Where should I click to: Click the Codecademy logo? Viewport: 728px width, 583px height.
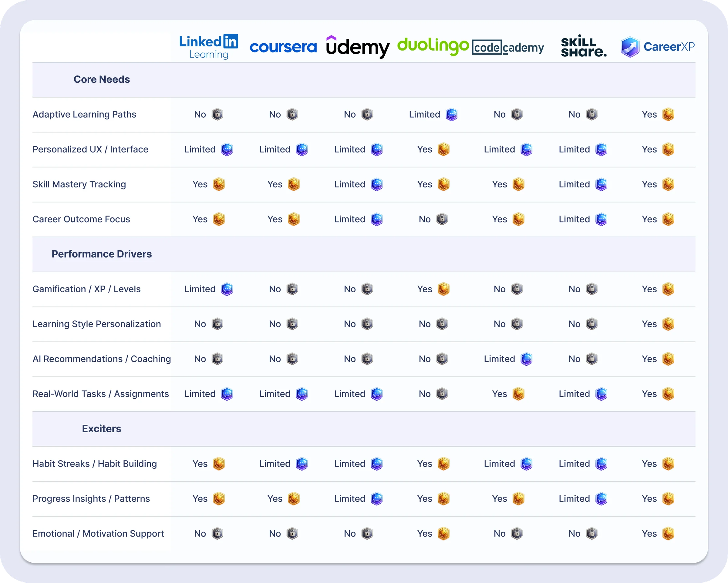coord(508,47)
